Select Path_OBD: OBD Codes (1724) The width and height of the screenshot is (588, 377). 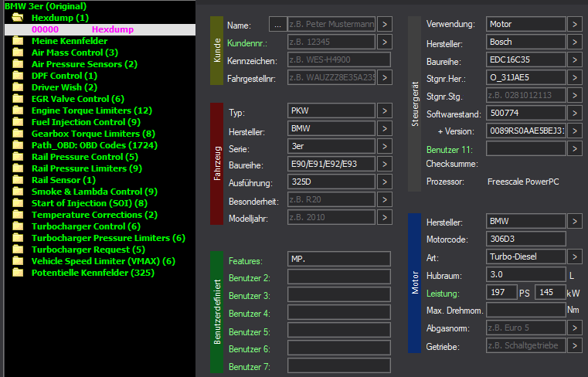94,145
